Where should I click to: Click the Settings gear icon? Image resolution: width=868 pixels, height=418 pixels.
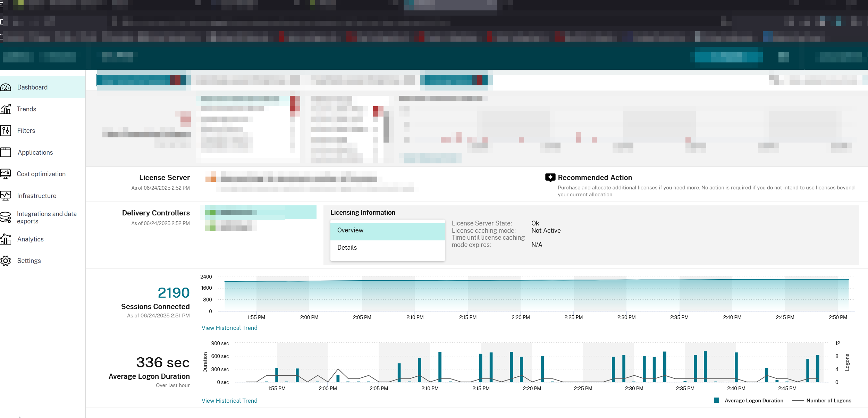pos(6,261)
